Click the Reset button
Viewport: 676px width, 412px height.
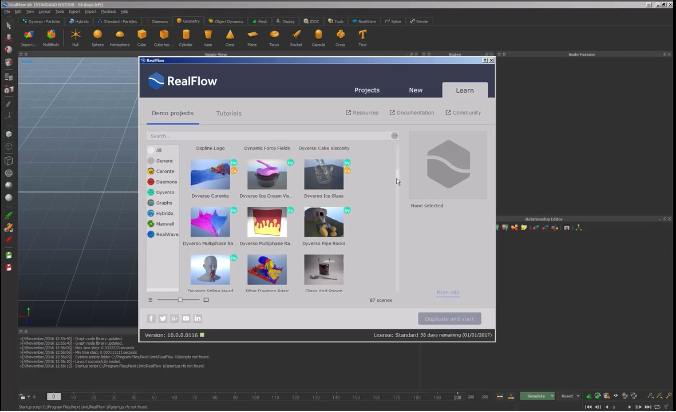click(567, 396)
